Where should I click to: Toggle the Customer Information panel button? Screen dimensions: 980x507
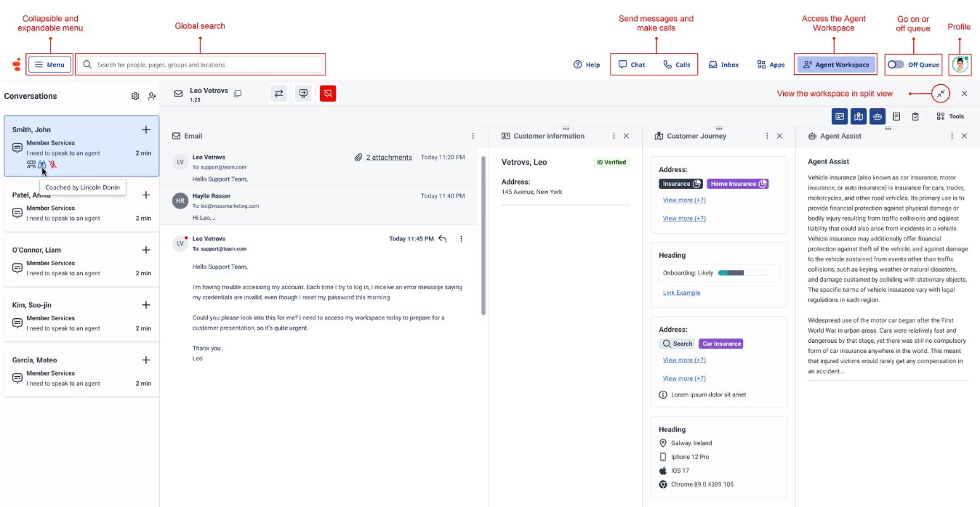coord(840,116)
